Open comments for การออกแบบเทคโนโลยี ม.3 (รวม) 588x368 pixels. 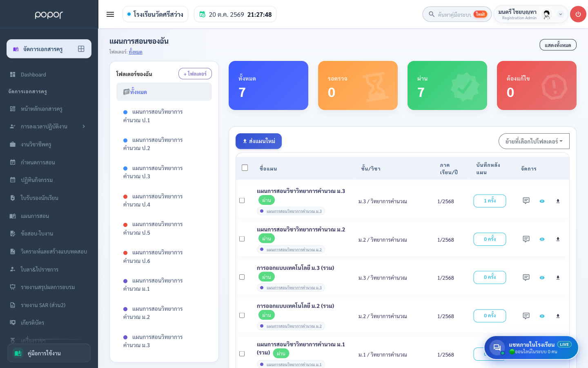click(x=526, y=278)
